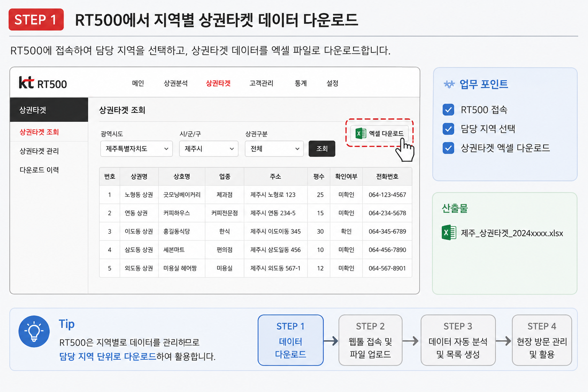
Task: Click the Excel icon in the 엑셀 다운로드 button
Action: pyautogui.click(x=361, y=133)
